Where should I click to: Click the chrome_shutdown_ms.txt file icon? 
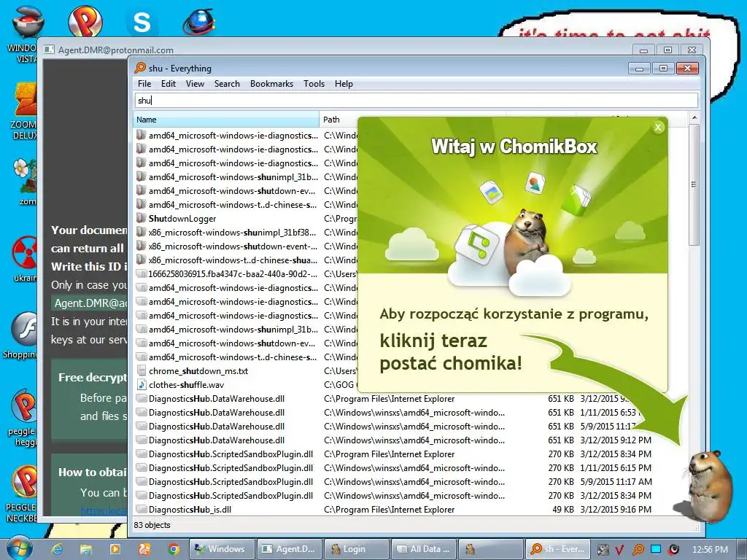(x=141, y=371)
